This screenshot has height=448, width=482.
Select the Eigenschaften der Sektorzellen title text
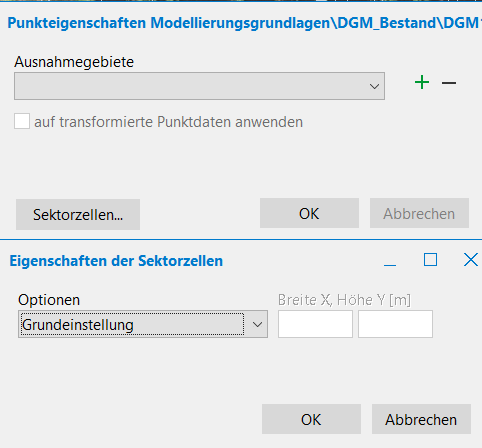click(116, 261)
